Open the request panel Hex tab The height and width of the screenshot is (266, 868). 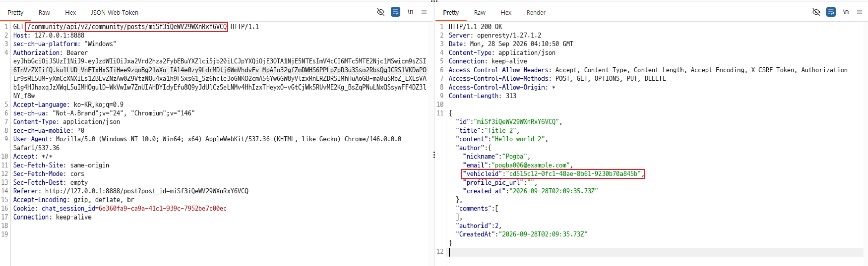pos(71,13)
